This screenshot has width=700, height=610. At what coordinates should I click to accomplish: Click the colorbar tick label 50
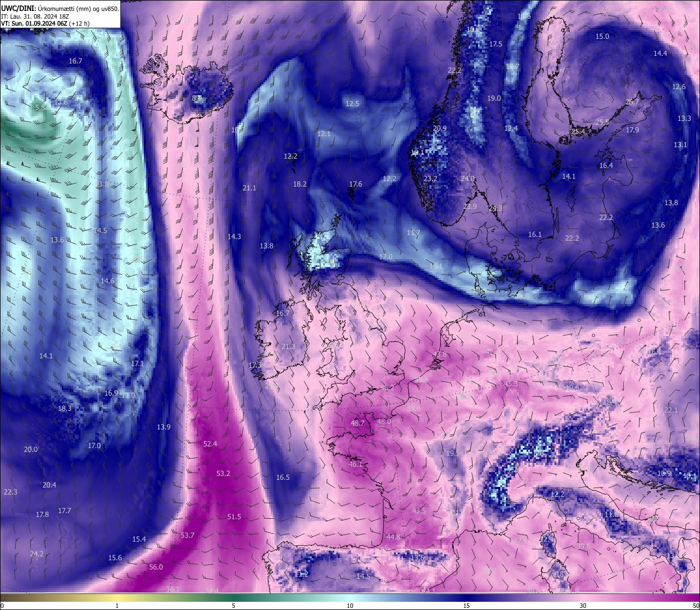click(x=696, y=606)
